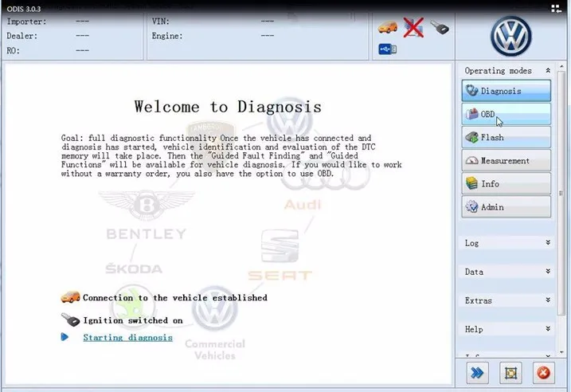Click the side panel vertical scrollbar

561,193
